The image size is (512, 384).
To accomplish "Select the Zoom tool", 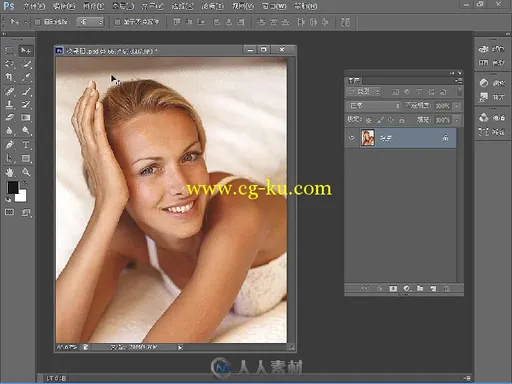I will [26, 172].
